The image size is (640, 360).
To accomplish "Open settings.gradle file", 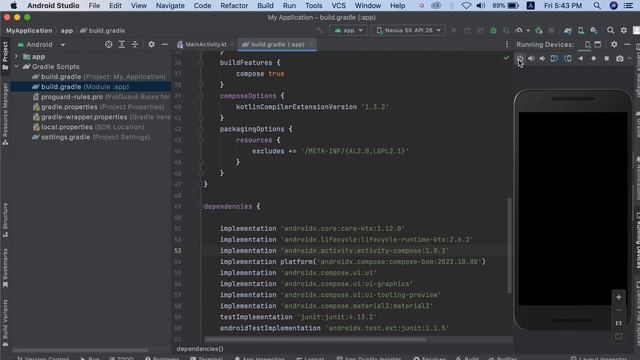I will [91, 137].
